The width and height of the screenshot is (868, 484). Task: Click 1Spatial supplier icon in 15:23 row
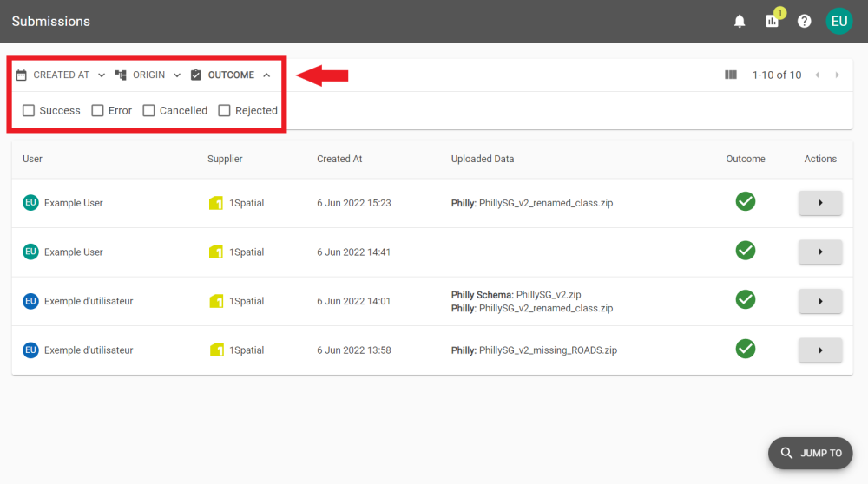[x=216, y=203]
